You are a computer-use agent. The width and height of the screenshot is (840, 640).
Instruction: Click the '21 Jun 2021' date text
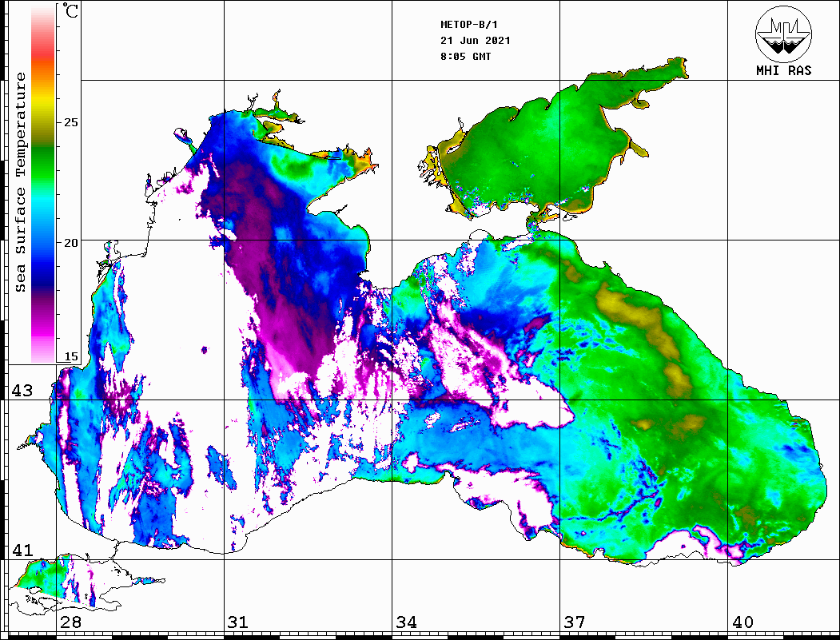pyautogui.click(x=476, y=41)
